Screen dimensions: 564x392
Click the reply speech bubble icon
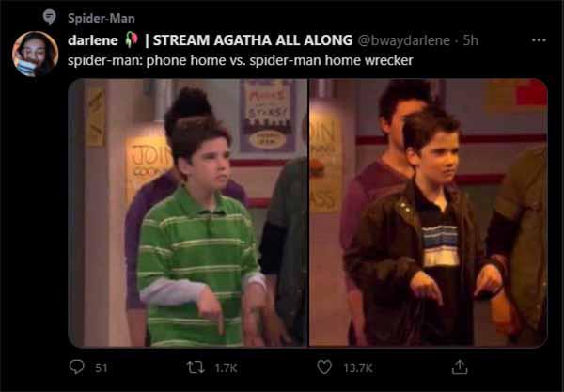pos(77,368)
